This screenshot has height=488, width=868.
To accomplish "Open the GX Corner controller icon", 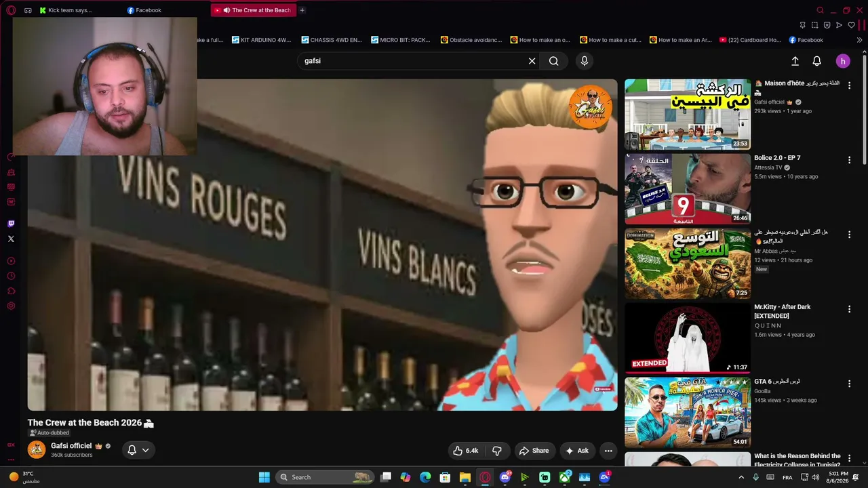I will tap(28, 10).
